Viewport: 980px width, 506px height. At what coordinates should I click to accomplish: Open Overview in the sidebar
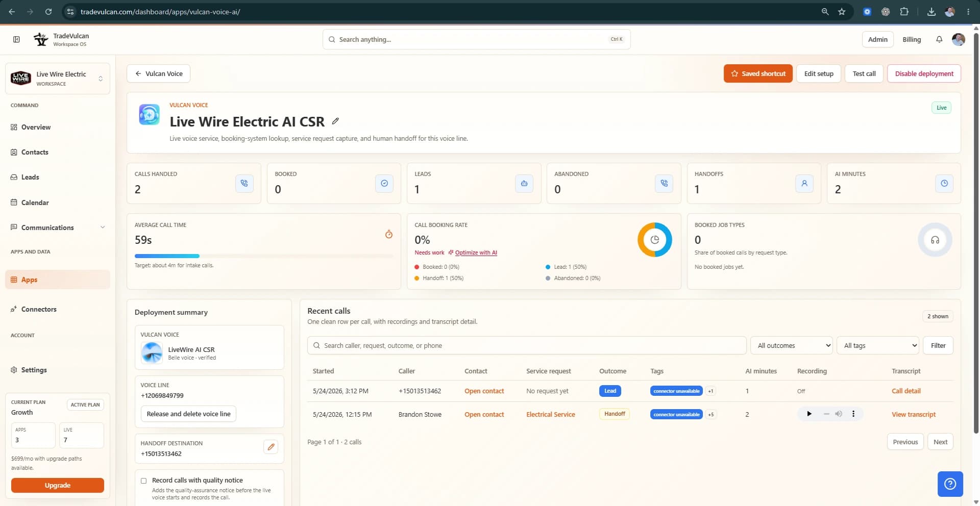coord(36,127)
